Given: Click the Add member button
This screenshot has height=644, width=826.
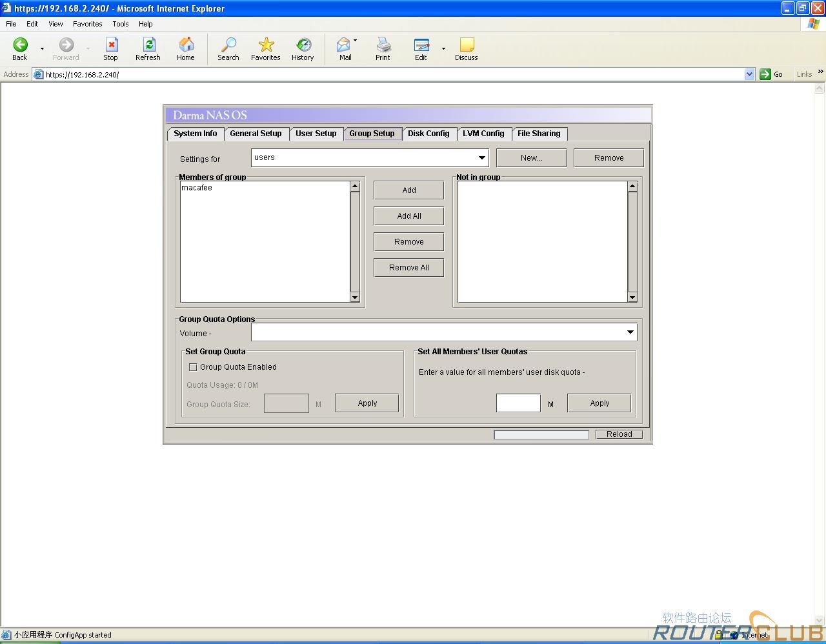Looking at the screenshot, I should [408, 190].
